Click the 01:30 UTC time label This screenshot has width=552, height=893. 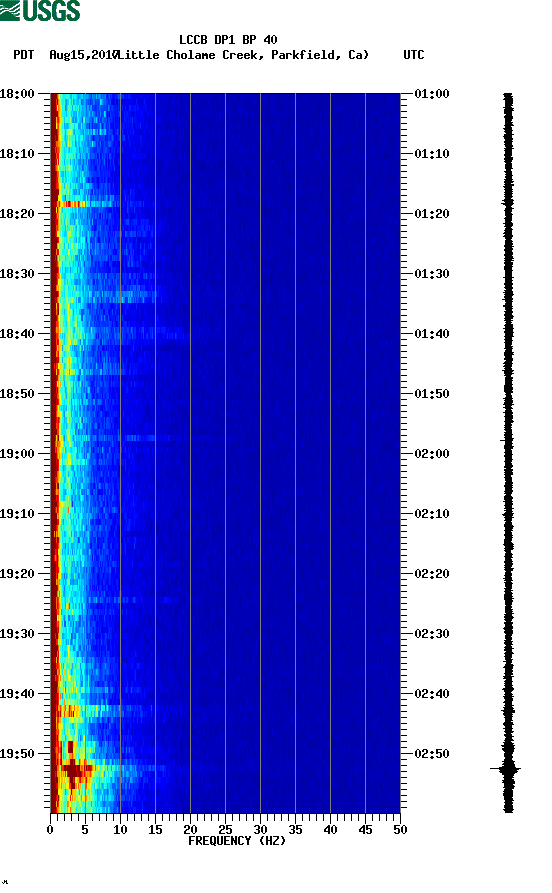[x=432, y=273]
